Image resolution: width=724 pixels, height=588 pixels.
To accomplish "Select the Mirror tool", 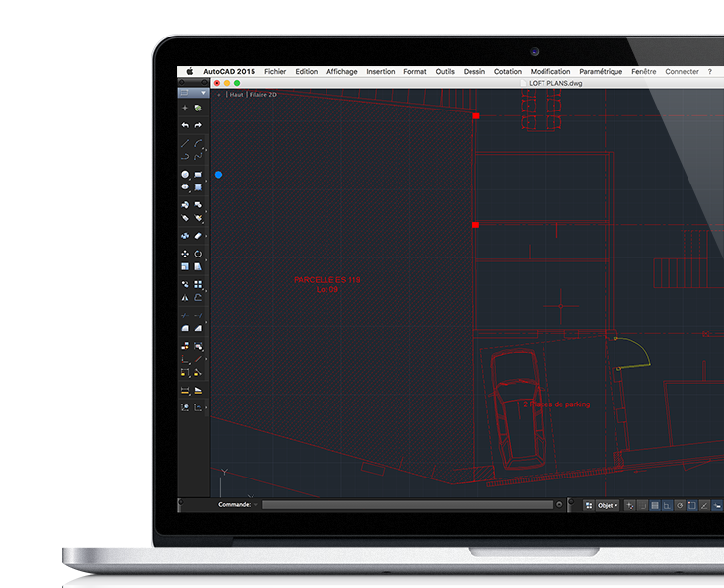I will [185, 298].
